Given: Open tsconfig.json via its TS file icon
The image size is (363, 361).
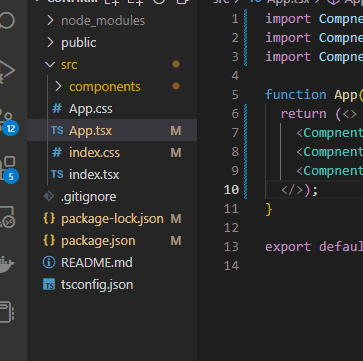Looking at the screenshot, I should [49, 285].
